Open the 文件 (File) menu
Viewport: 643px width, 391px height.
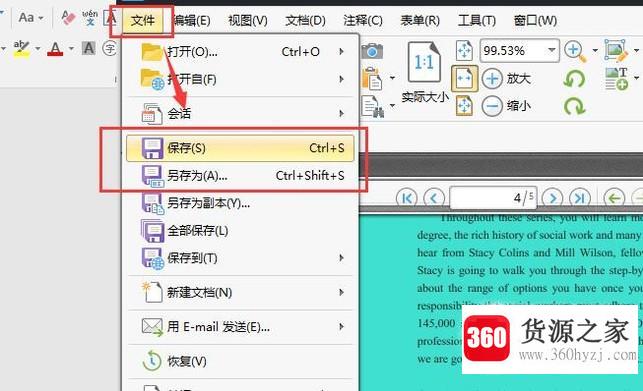[142, 20]
